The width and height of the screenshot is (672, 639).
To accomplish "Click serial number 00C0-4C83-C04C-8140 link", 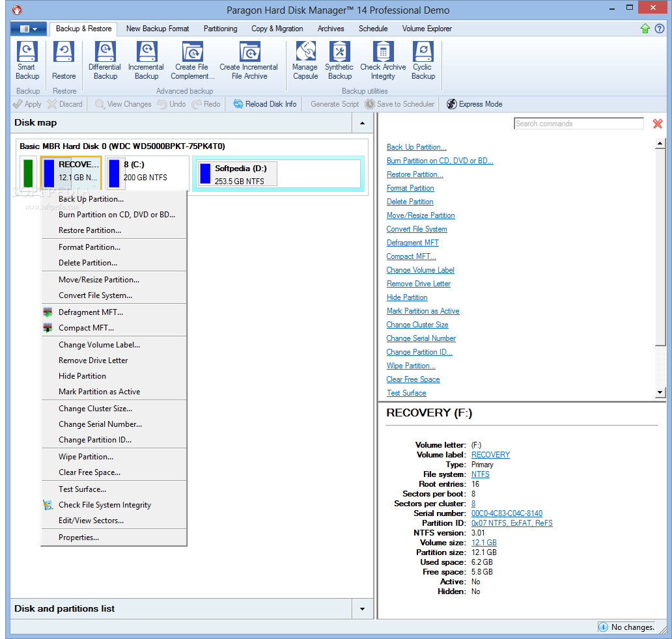I will pyautogui.click(x=507, y=513).
